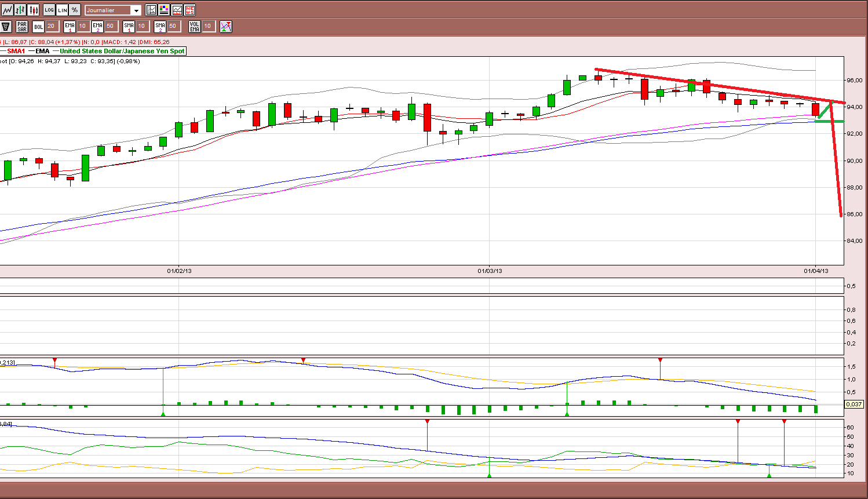
Task: Toggle the EMA 1 indicator button
Action: tap(70, 26)
